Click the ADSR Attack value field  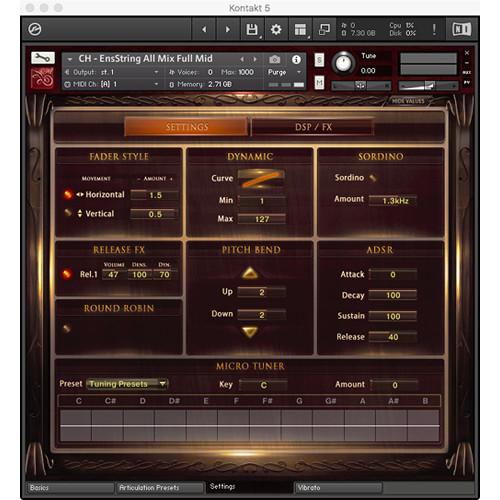(x=393, y=274)
